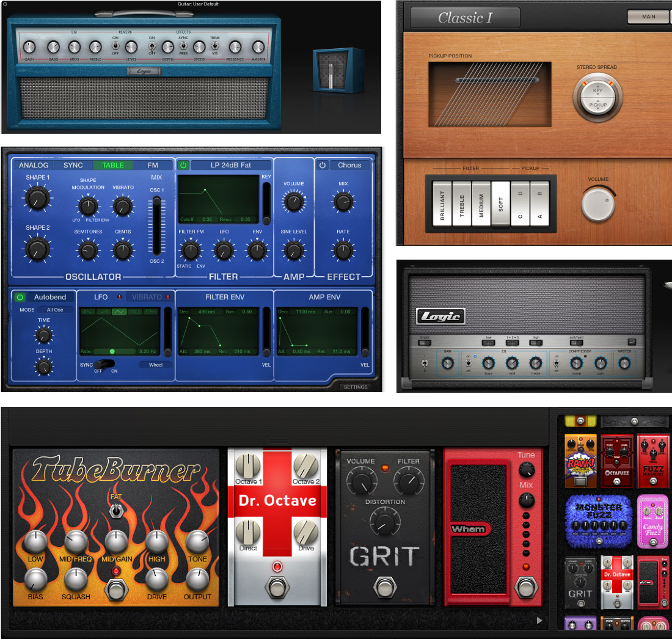This screenshot has height=639, width=672.
Task: Click the Shape 1 knob
Action: coord(37,198)
